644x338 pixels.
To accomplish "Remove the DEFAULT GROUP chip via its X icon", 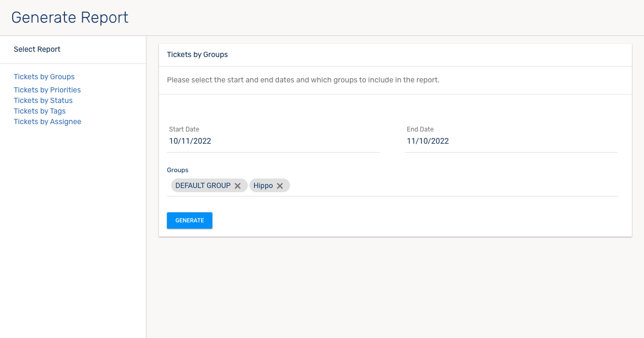I will pos(238,186).
